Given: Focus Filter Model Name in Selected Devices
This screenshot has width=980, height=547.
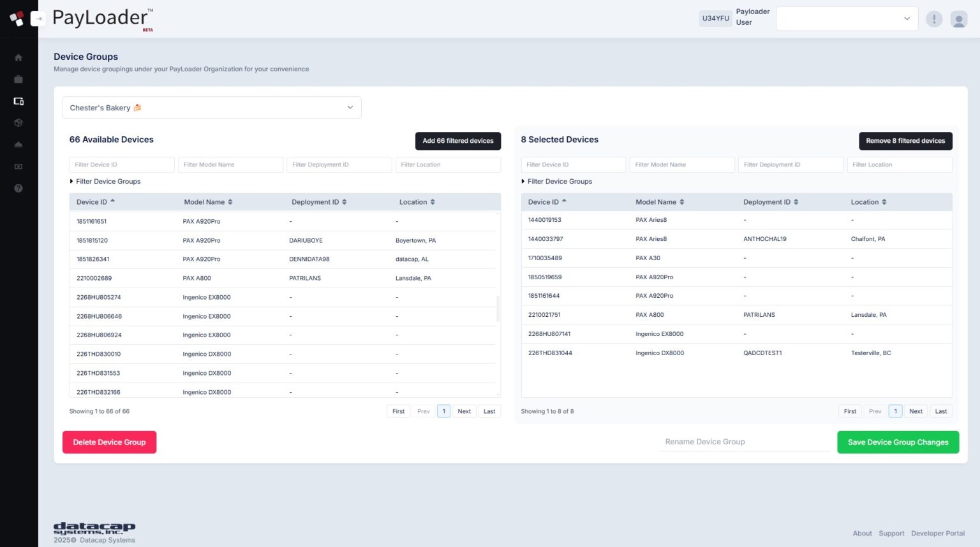Looking at the screenshot, I should pos(682,164).
